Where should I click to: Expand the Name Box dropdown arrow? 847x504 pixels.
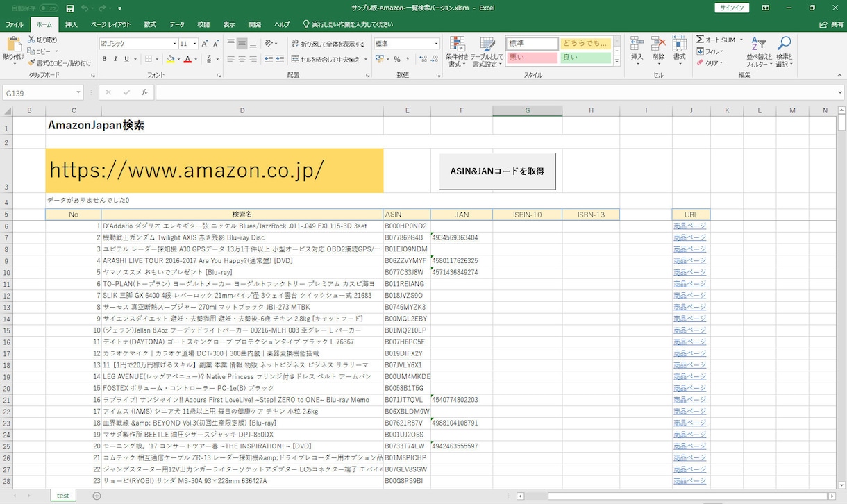point(79,93)
